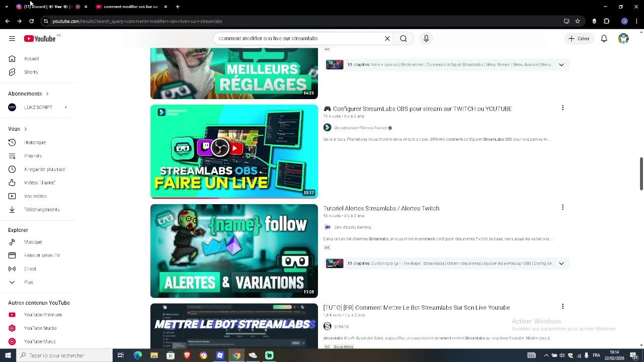Open Films et séries TV

[x=38, y=255]
